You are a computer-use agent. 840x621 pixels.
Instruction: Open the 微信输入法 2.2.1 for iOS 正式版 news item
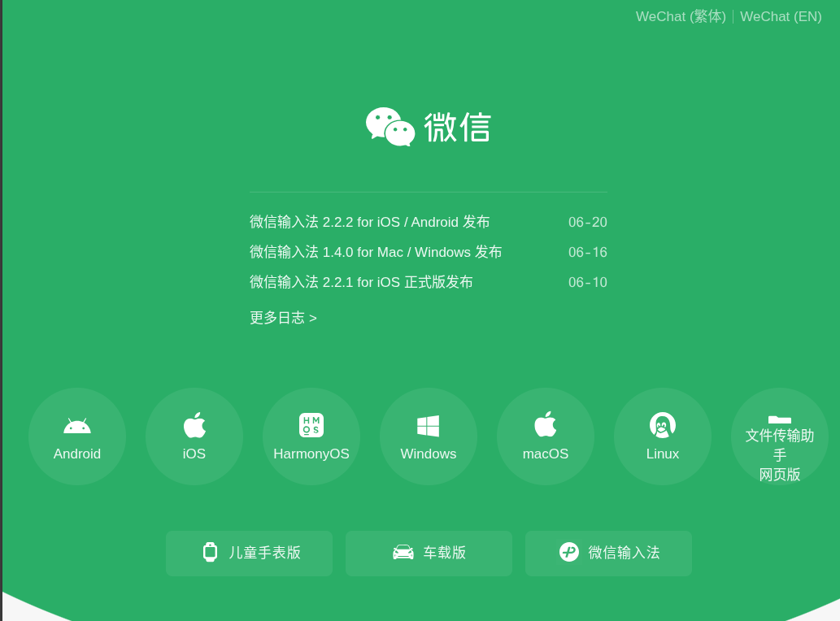coord(361,282)
